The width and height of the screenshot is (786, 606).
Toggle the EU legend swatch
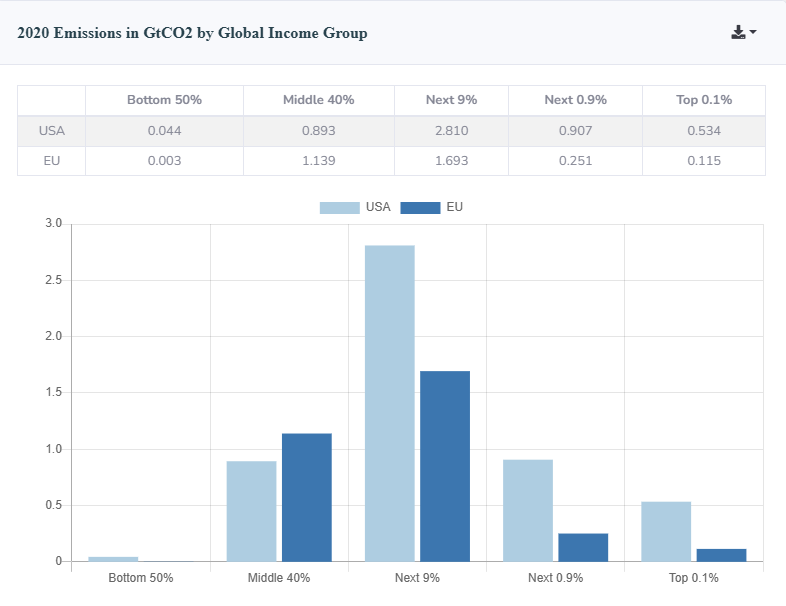[x=420, y=208]
